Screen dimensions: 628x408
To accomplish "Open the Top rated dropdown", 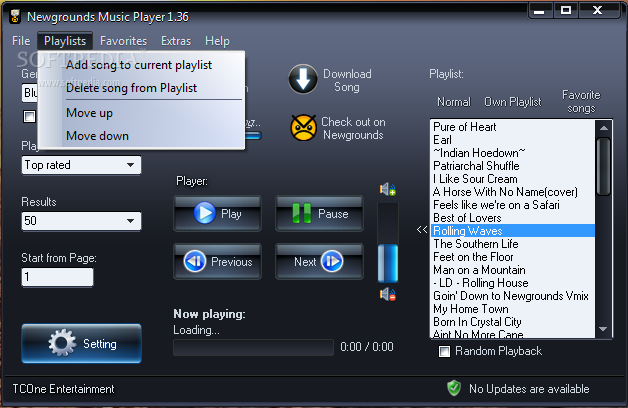I will (81, 165).
